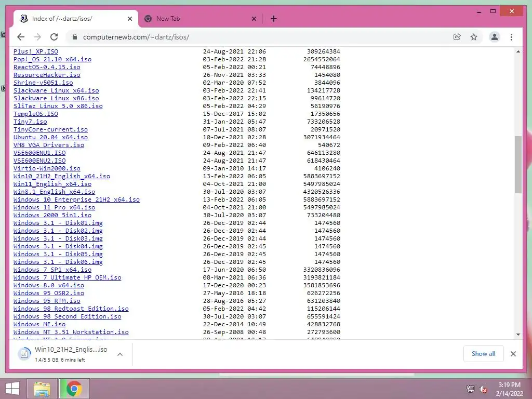The height and width of the screenshot is (399, 532).
Task: Click TinyCore-current.iso link
Action: coord(50,129)
